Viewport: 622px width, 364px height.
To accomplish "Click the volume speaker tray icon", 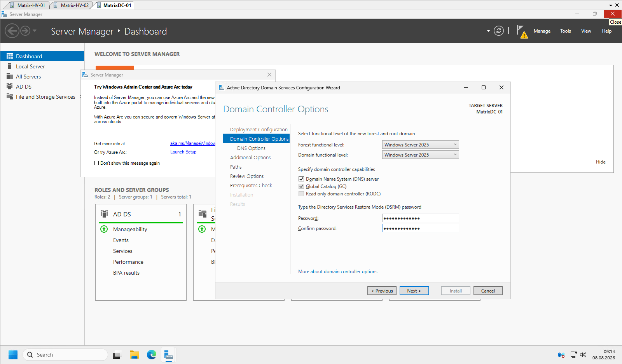I will (583, 355).
